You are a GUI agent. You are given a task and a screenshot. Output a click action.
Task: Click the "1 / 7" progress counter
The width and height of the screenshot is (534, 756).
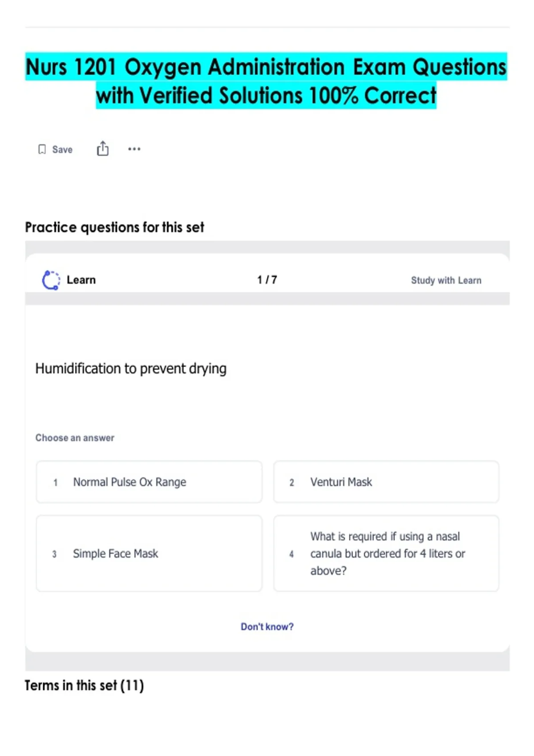pyautogui.click(x=267, y=280)
